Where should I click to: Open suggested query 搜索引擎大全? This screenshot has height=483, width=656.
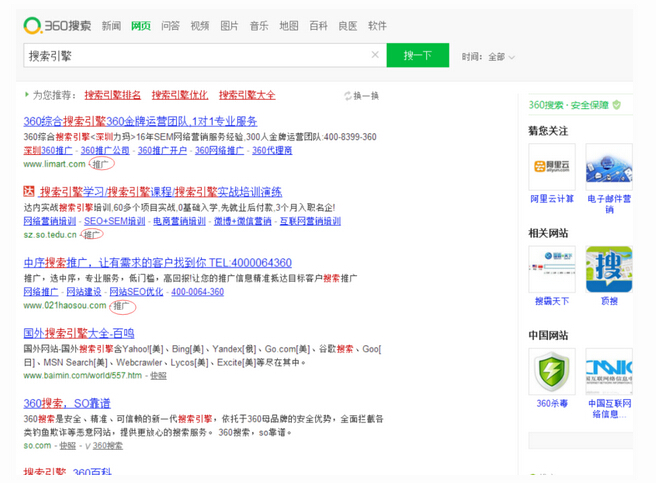pos(247,95)
